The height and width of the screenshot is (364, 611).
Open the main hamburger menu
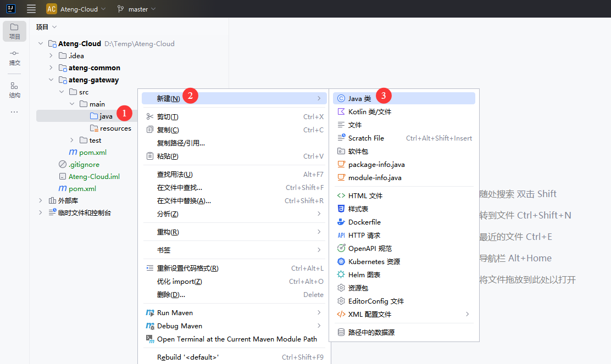[31, 9]
